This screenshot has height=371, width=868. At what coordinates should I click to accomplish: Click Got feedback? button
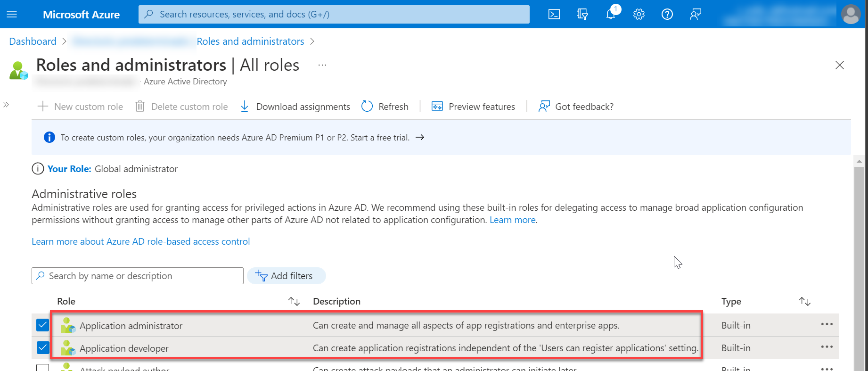[x=576, y=107]
